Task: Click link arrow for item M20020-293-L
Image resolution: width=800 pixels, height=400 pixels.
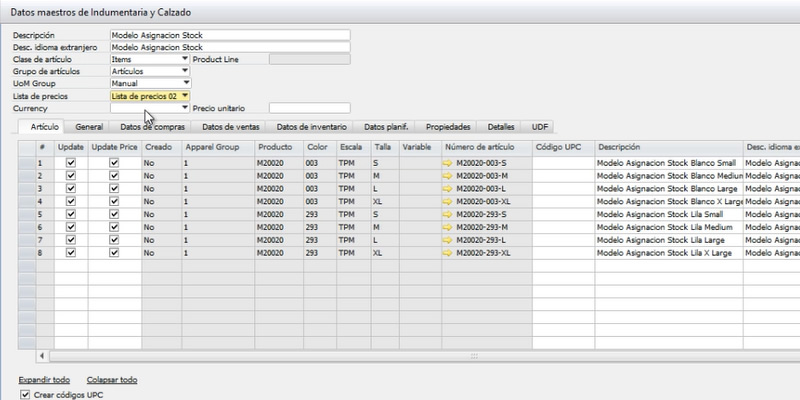Action: (x=447, y=239)
